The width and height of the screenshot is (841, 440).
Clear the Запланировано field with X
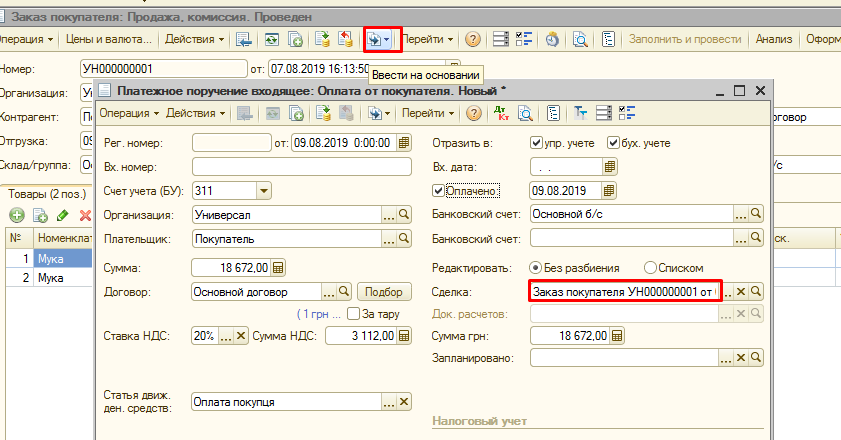[741, 357]
